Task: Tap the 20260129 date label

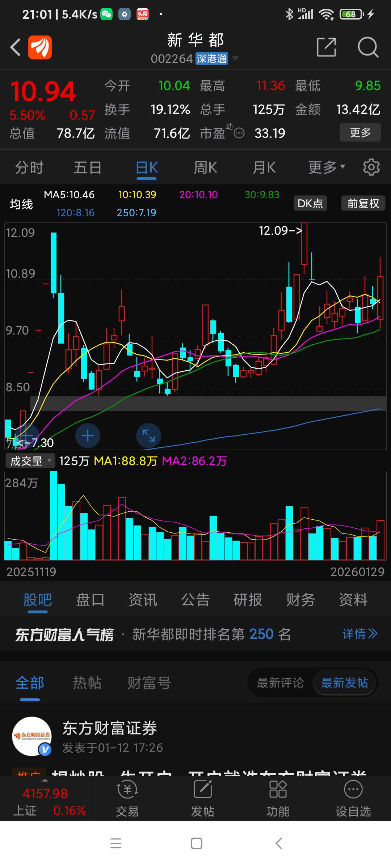Action: coord(357,572)
